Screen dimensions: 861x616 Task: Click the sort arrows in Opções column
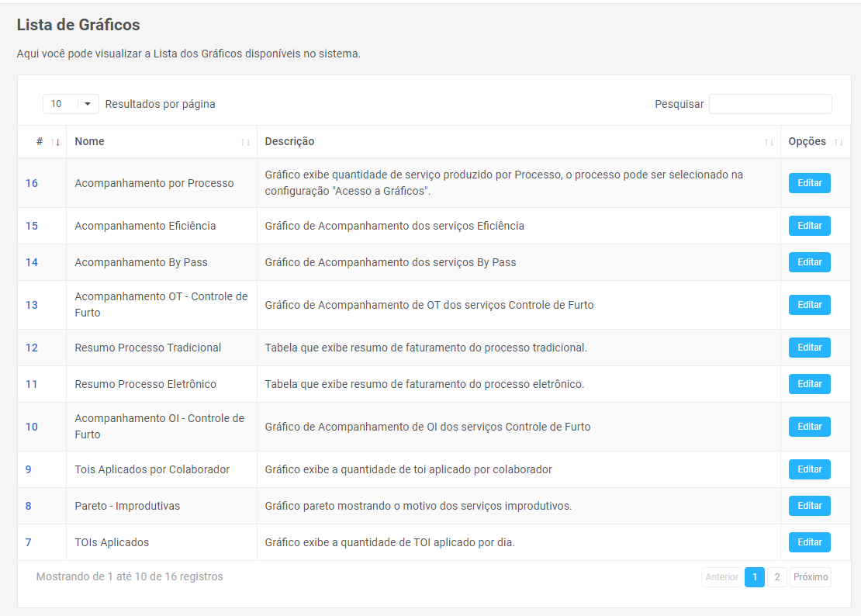[x=838, y=142]
